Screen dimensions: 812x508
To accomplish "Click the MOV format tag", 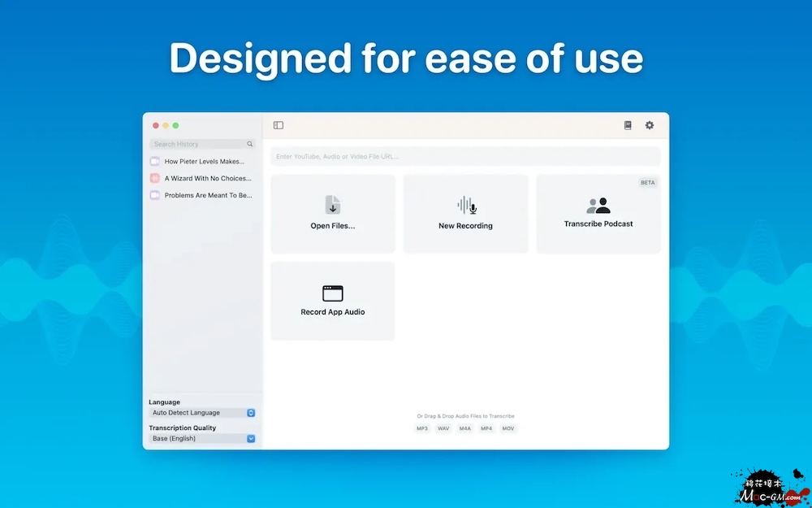I will pos(508,428).
